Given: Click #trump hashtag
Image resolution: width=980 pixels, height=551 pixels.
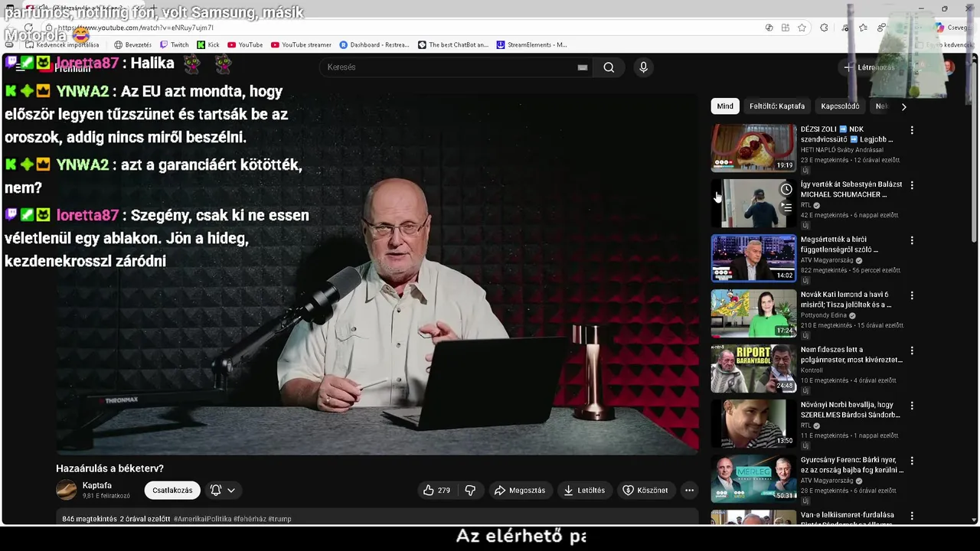Looking at the screenshot, I should coord(279,519).
